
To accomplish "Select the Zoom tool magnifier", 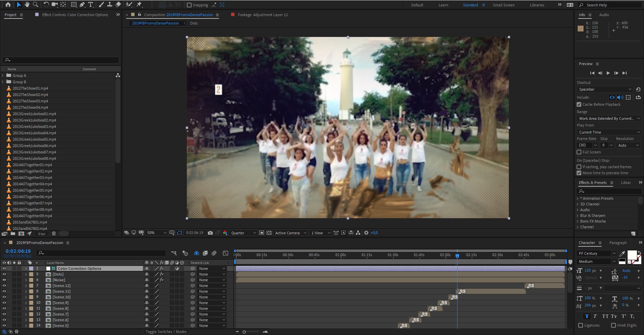I will click(x=35, y=5).
